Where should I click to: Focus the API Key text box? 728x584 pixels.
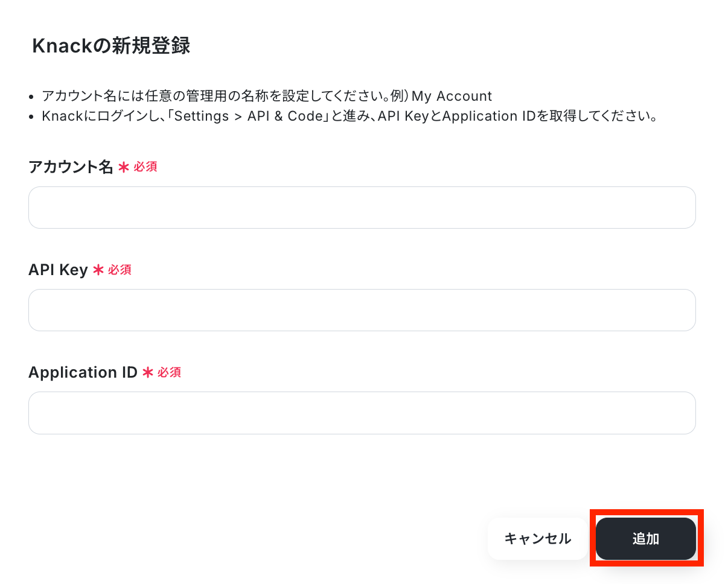click(x=362, y=310)
